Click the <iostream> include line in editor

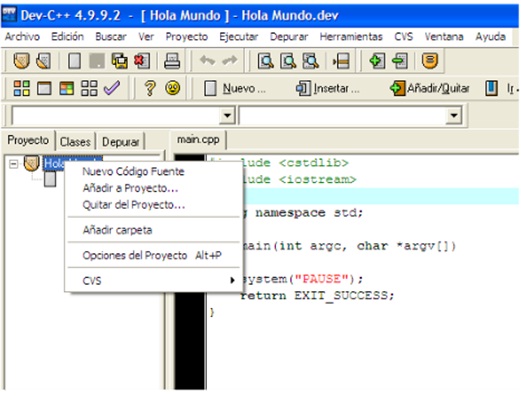click(299, 180)
